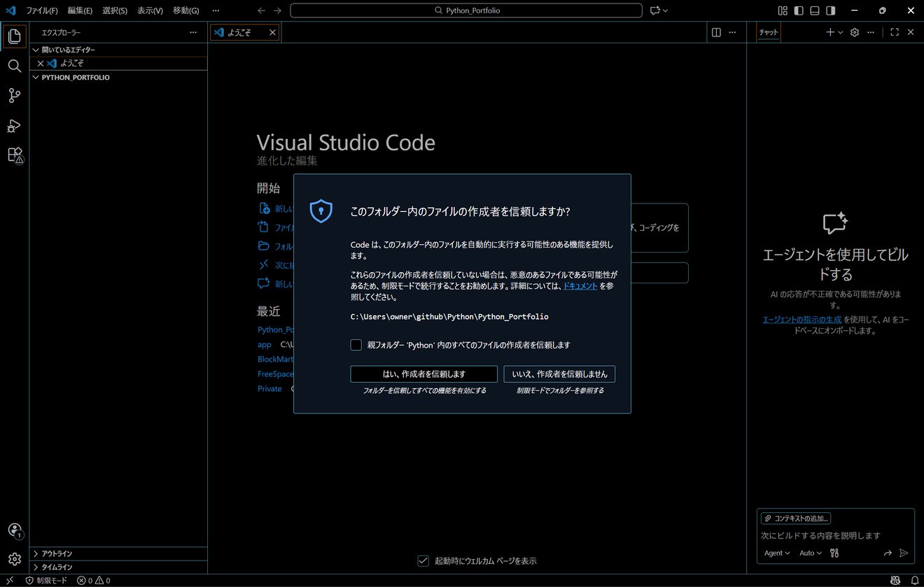Image resolution: width=924 pixels, height=587 pixels.
Task: Open the Run and Debug view
Action: (x=14, y=126)
